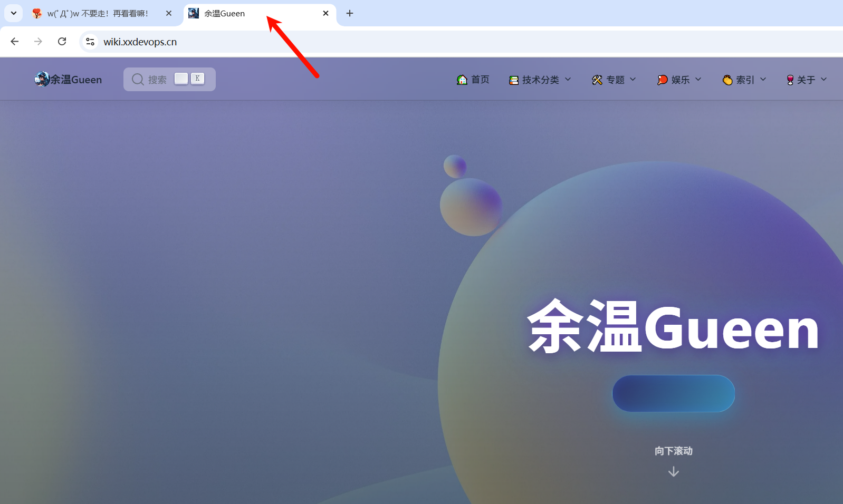Click the magnifier icon in search box
The image size is (843, 504).
(138, 79)
